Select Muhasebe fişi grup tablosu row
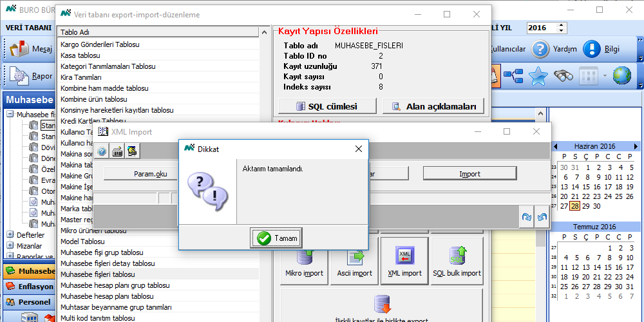Viewport: 644px width, 322px height. coord(158,252)
